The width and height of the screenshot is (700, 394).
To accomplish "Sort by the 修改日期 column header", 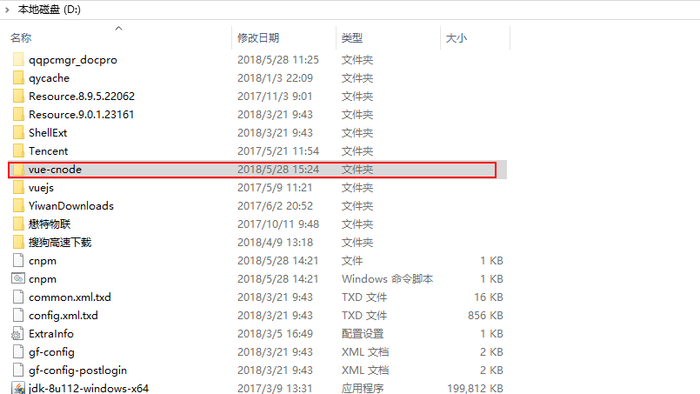I will pos(258,38).
